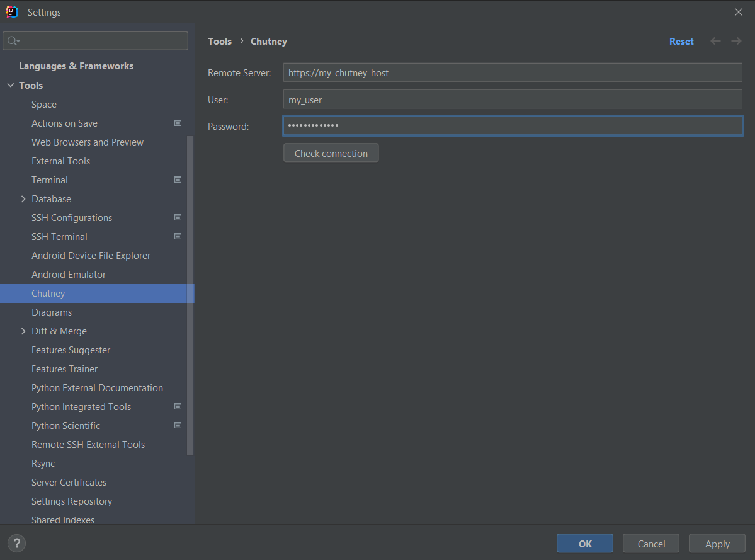
Task: Select Android Emulator entry
Action: click(69, 275)
